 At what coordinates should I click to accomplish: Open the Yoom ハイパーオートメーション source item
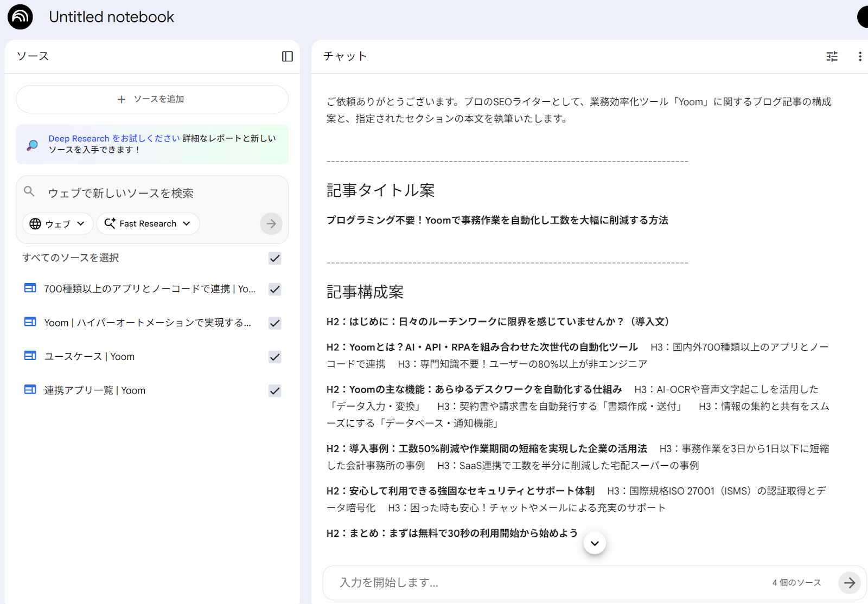147,323
